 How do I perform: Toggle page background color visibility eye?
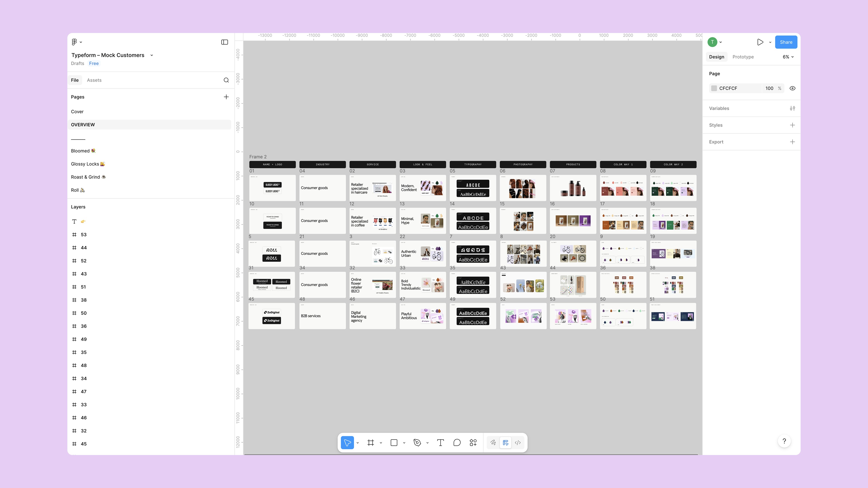tap(792, 88)
